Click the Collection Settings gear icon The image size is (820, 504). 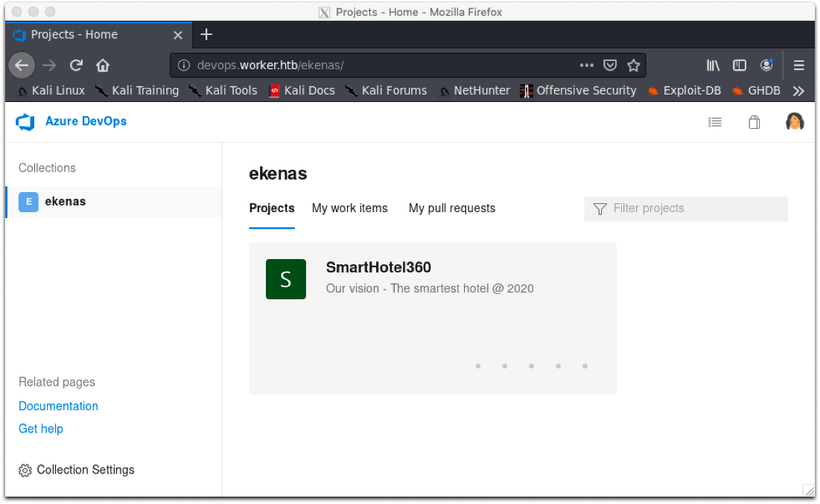[x=25, y=470]
